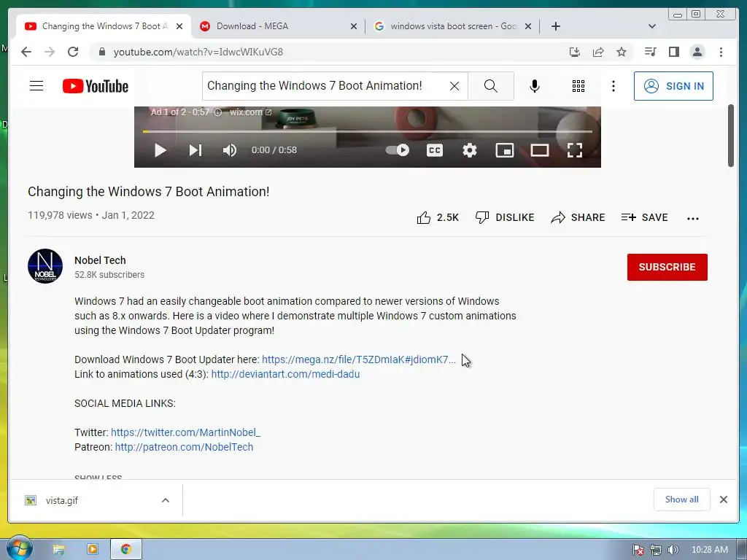Open the Twitter MartinNobel_ link
The image size is (747, 560).
coord(186,432)
